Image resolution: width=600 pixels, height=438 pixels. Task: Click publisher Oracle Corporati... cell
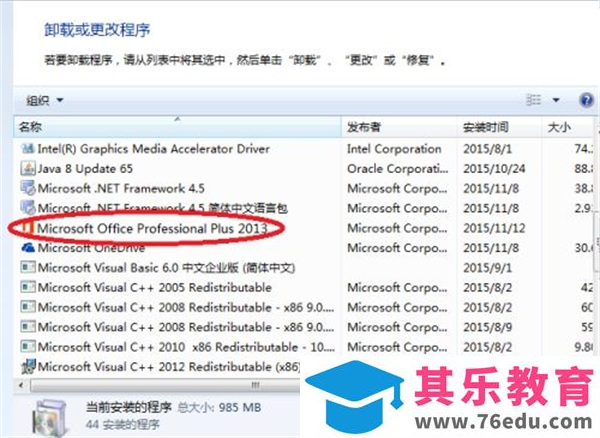click(398, 168)
